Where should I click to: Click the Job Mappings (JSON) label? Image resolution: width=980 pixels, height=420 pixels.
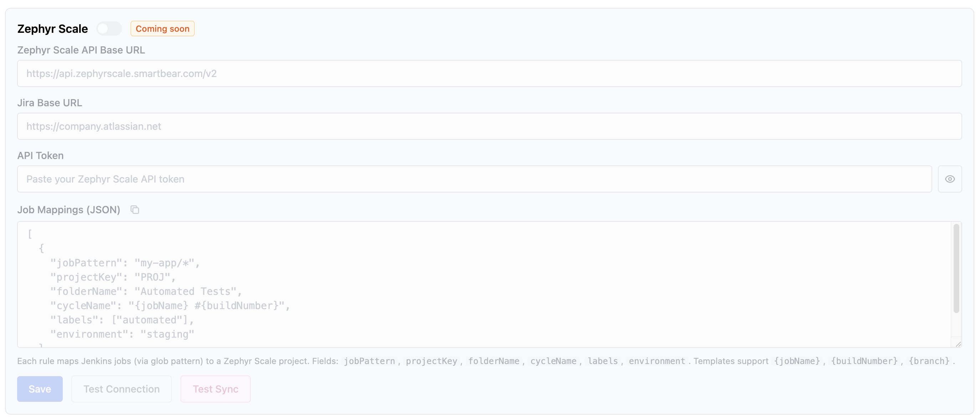(68, 210)
